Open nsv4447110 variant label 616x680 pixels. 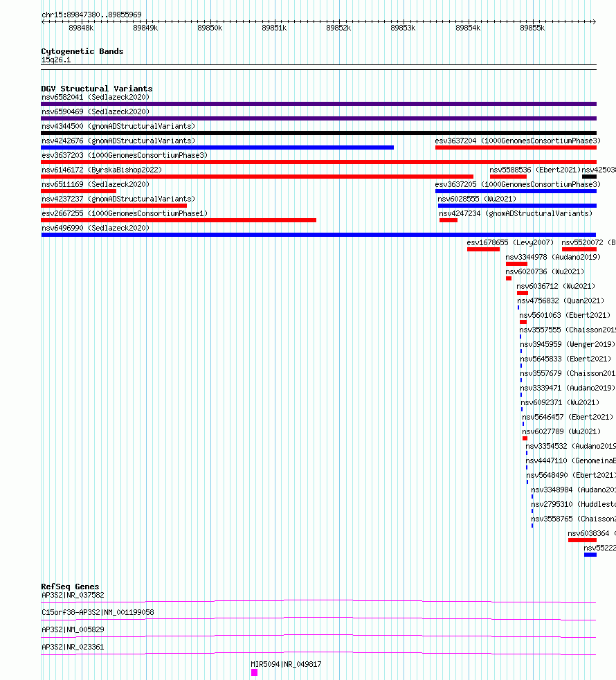571,460
